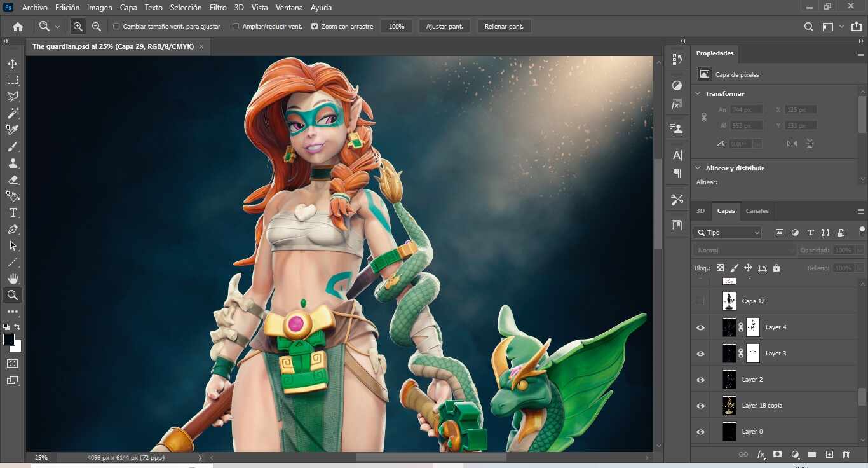Show the Capa 12 layer visibility box

point(700,301)
